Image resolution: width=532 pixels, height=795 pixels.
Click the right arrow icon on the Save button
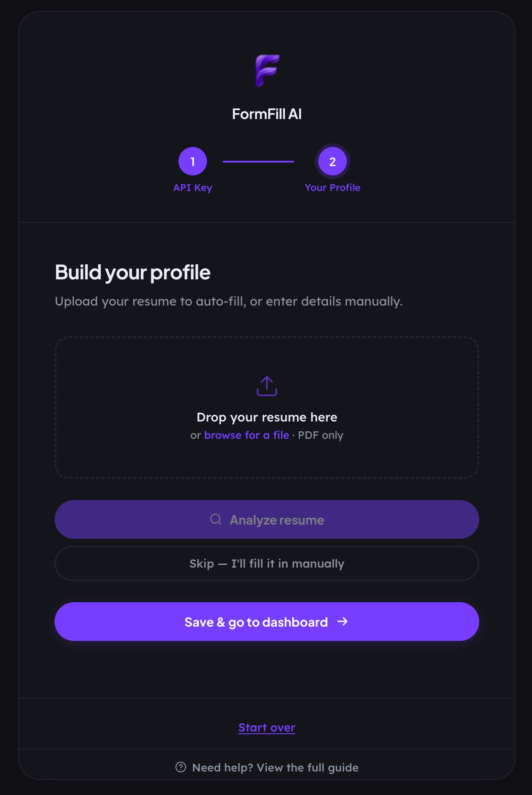pyautogui.click(x=342, y=621)
